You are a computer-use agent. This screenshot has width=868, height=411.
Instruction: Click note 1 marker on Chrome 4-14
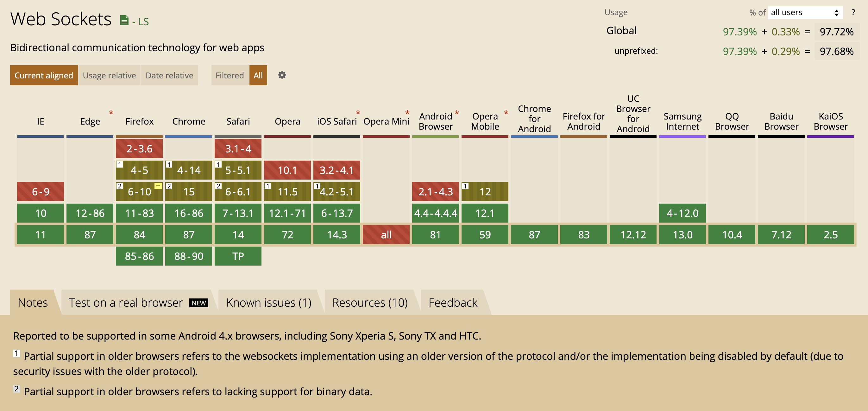point(169,165)
